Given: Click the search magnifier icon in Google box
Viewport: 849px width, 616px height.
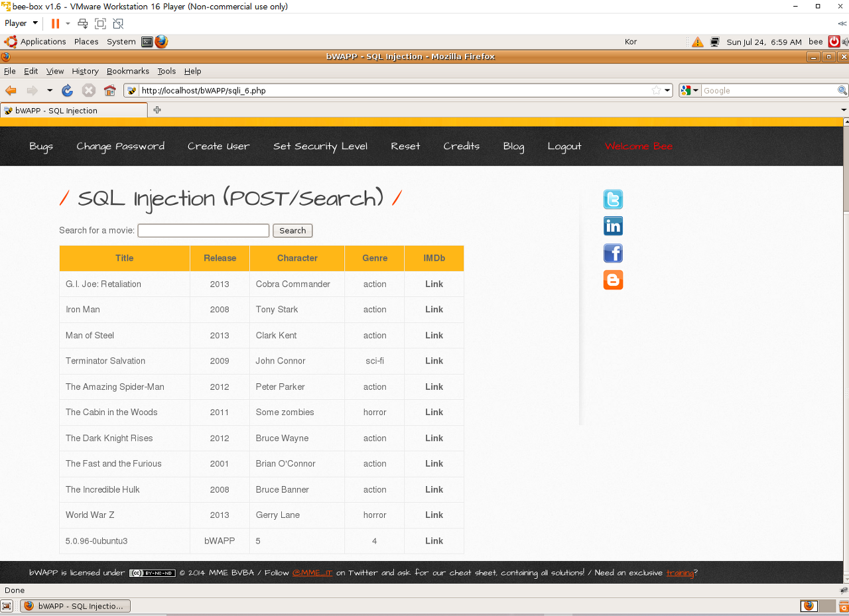Looking at the screenshot, I should [842, 91].
